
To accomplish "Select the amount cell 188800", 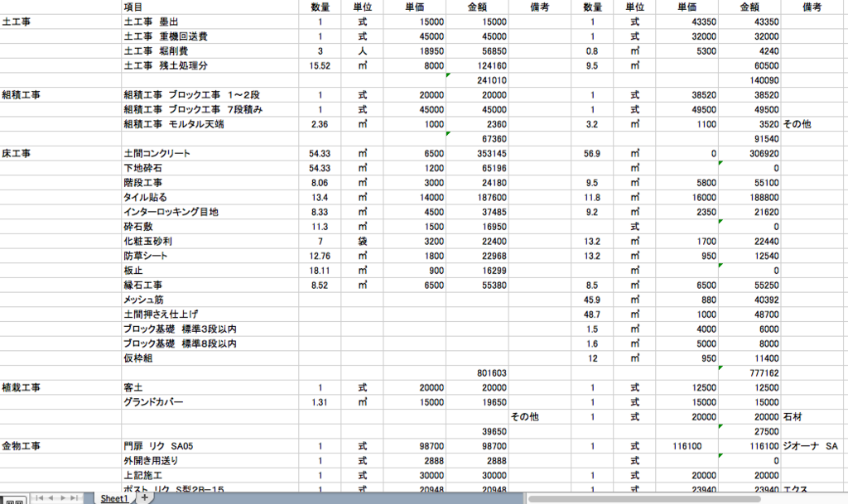I will point(749,197).
